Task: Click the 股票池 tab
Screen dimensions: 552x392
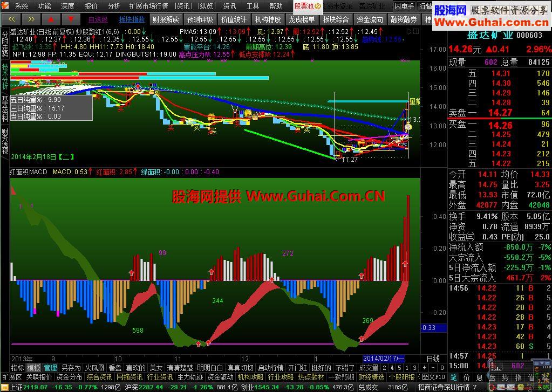Action: pyautogui.click(x=308, y=6)
